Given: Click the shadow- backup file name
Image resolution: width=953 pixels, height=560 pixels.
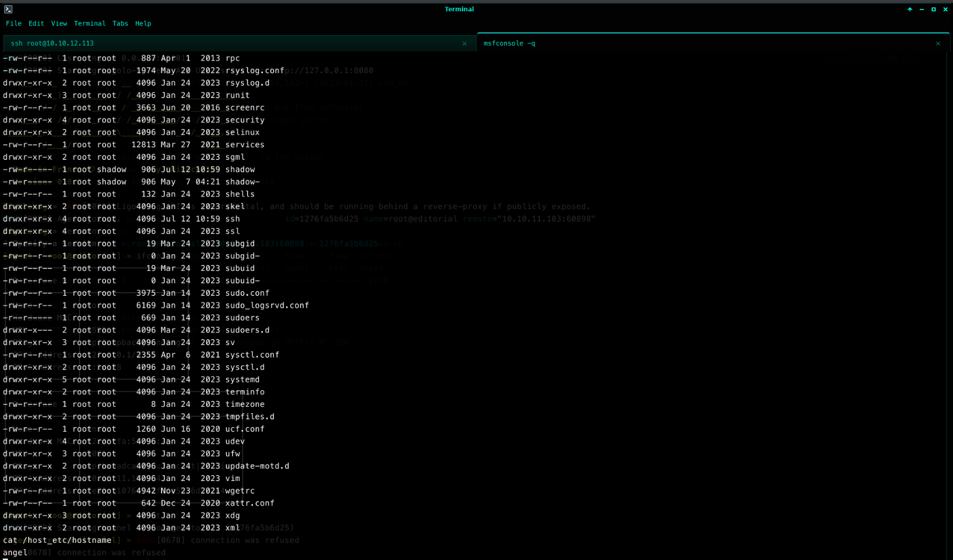Looking at the screenshot, I should [x=242, y=182].
